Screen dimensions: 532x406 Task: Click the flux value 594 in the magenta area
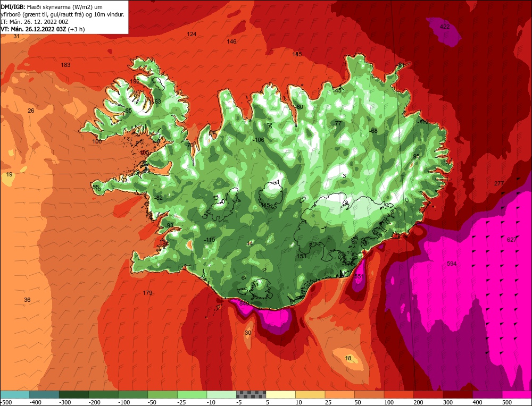pos(452,264)
